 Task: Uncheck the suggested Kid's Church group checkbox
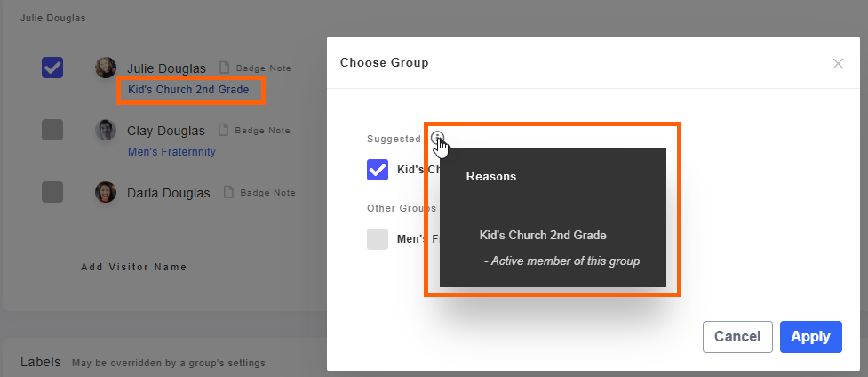pos(378,170)
